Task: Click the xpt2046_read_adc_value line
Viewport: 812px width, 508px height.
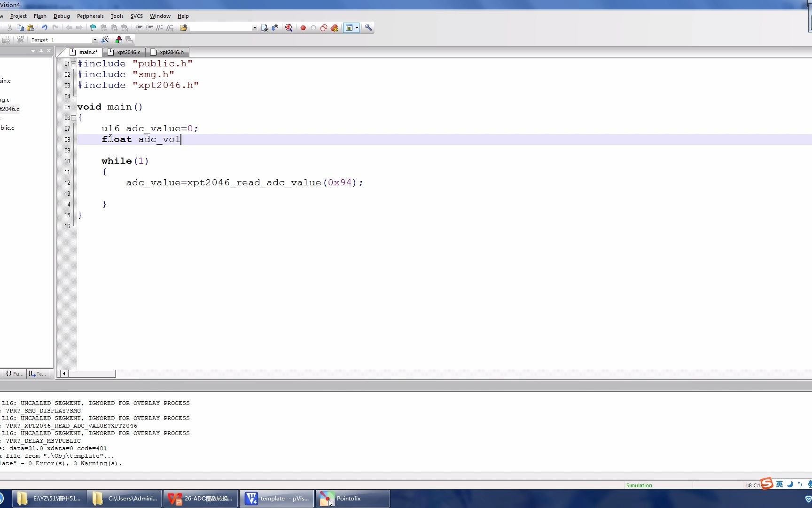Action: click(x=244, y=183)
